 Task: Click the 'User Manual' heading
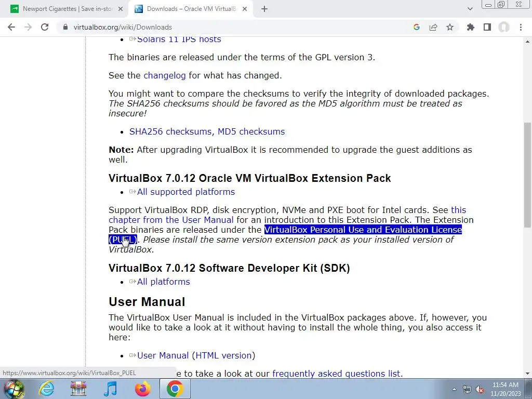pyautogui.click(x=147, y=302)
